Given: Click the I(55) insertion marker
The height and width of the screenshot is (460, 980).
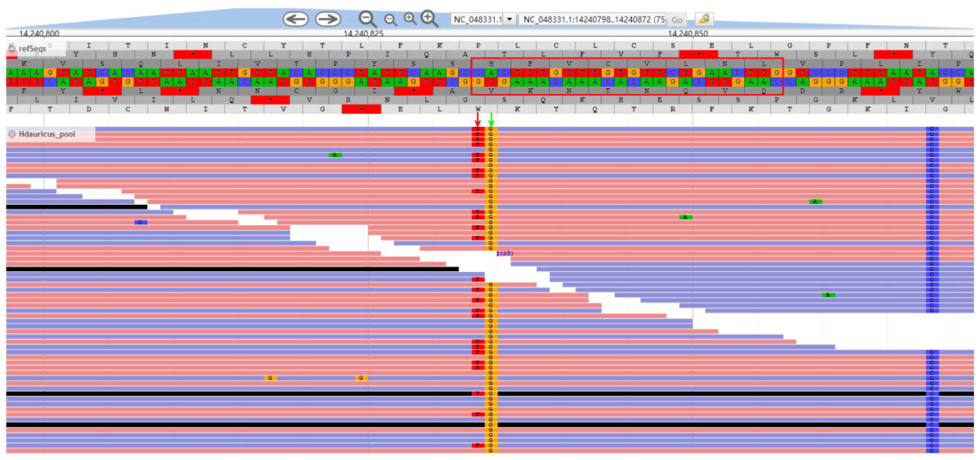Looking at the screenshot, I should point(505,253).
